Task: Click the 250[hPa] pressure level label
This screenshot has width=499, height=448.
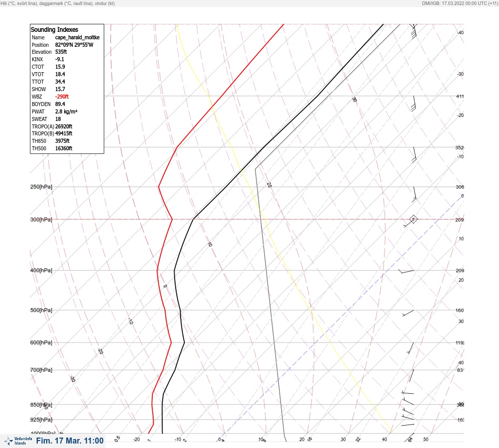Action: tap(41, 187)
